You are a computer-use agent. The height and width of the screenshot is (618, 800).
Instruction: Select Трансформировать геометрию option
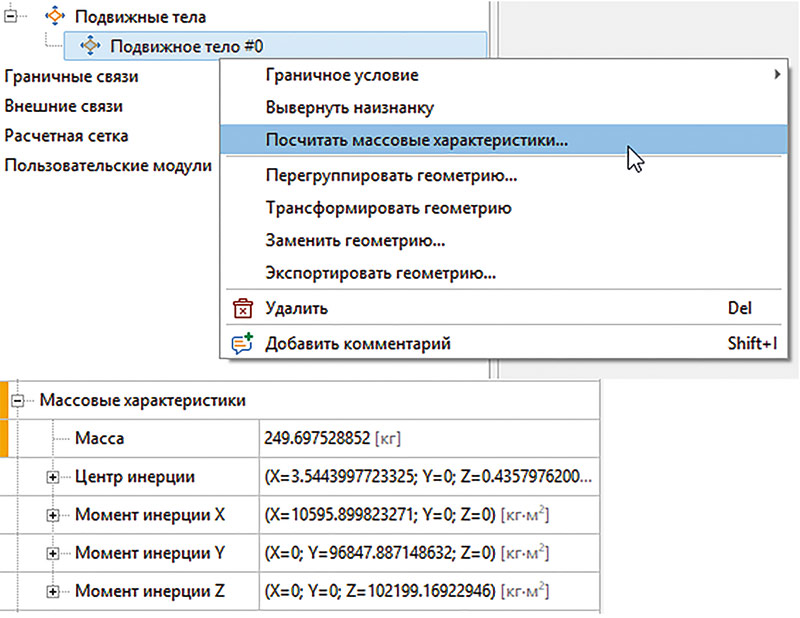coord(388,209)
